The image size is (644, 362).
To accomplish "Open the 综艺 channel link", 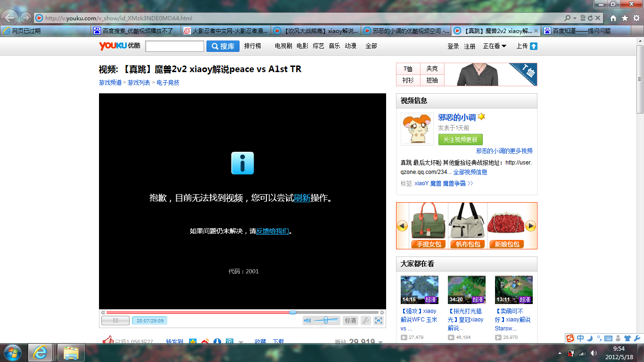I will 319,46.
